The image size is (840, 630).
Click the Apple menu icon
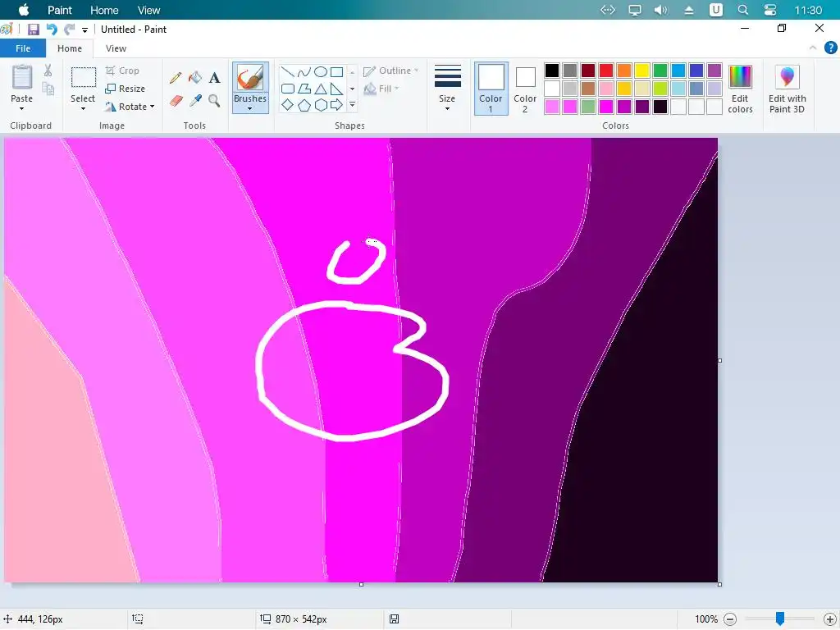click(24, 10)
